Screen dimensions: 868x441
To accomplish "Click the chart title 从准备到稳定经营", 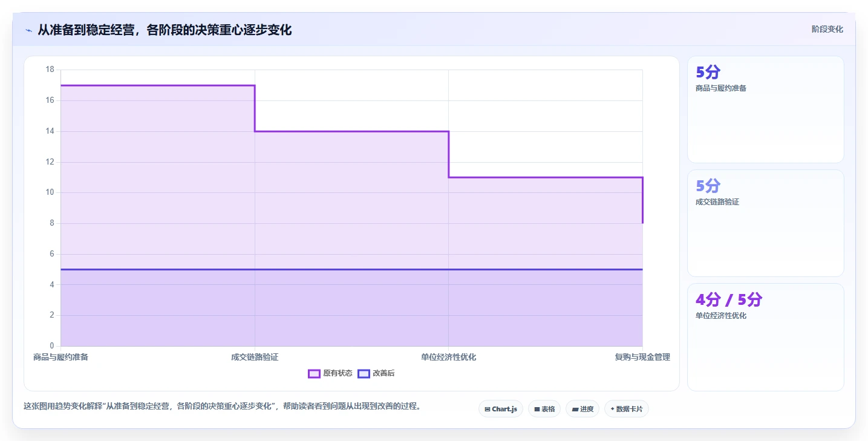I will coord(165,30).
